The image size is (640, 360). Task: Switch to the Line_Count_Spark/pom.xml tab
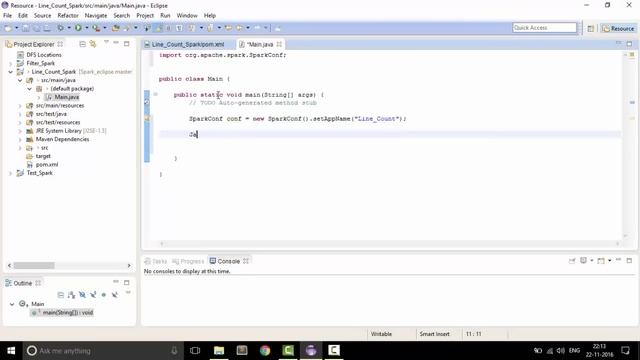(x=188, y=44)
